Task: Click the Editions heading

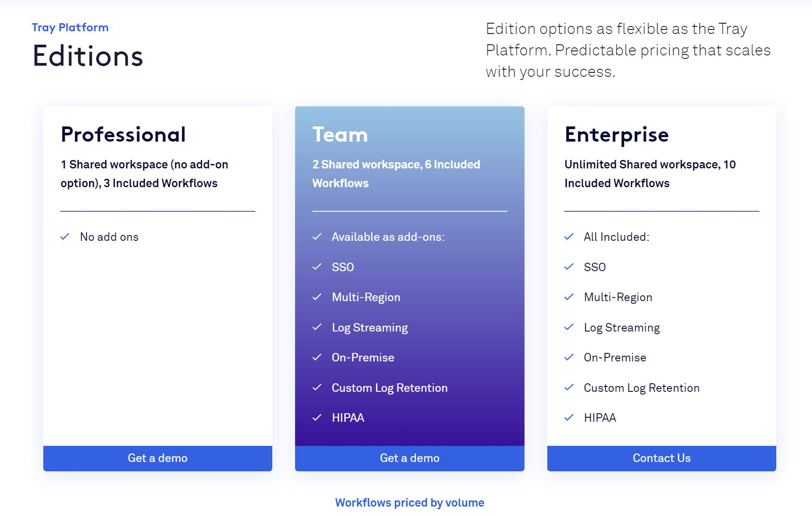Action: 87,56
